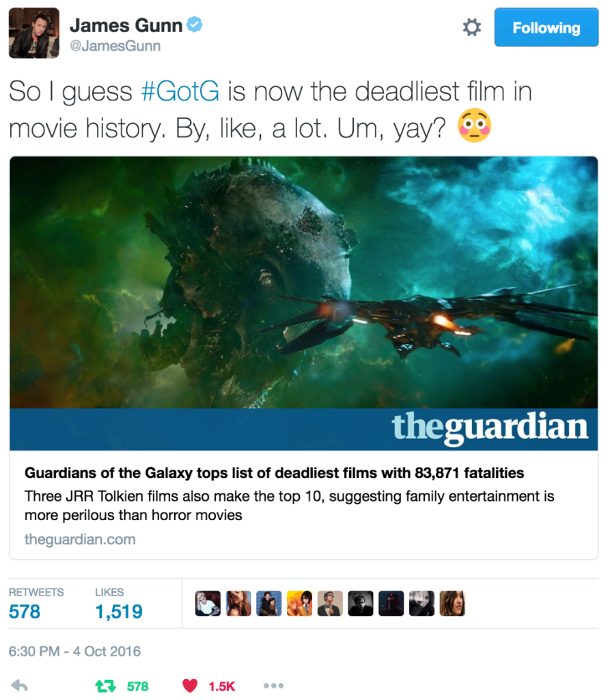View the 578 retweets list

(36, 604)
